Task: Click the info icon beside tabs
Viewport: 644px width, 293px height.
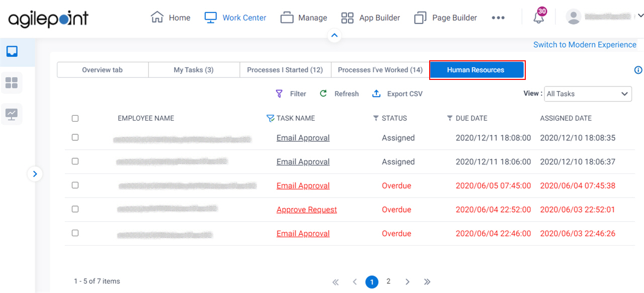Action: tap(638, 70)
